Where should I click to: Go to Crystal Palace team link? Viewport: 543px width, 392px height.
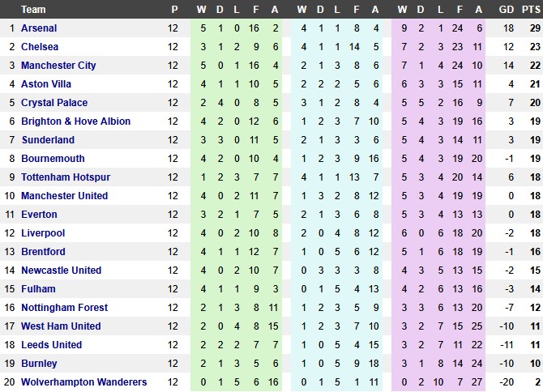(x=54, y=103)
